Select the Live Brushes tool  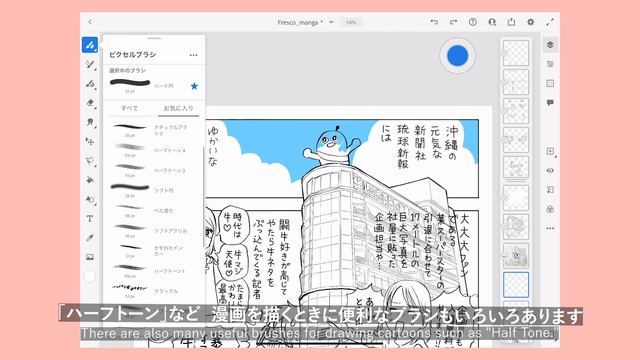[90, 64]
